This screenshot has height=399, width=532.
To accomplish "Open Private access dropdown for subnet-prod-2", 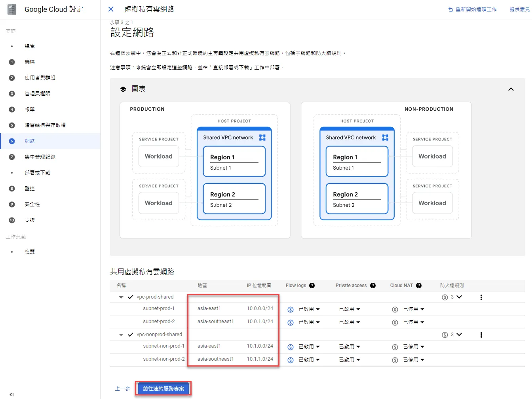I will point(350,322).
